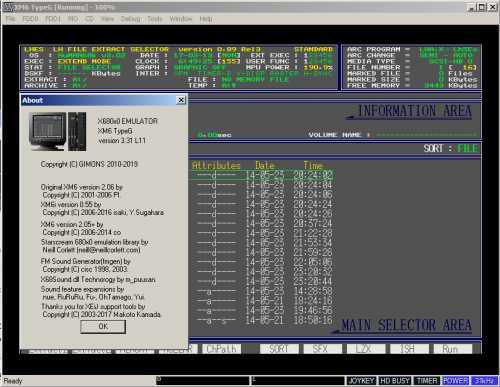Click the INFORMATION AREA heading

414,111
